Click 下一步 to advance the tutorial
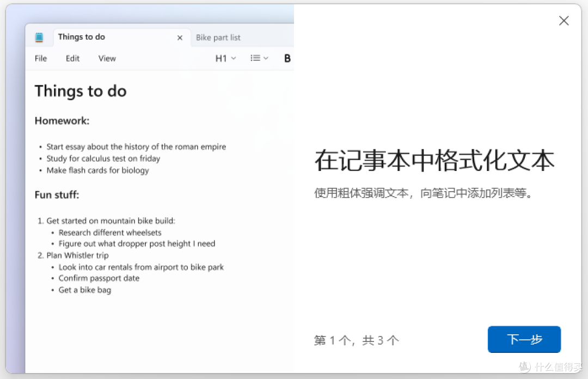Image resolution: width=588 pixels, height=379 pixels. coord(524,339)
